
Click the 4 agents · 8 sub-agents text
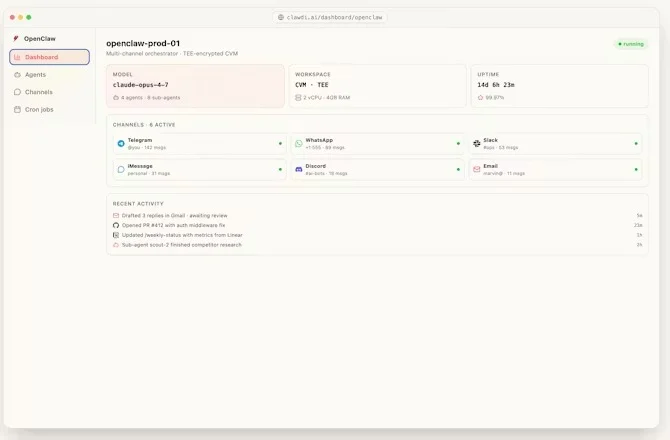pyautogui.click(x=150, y=98)
